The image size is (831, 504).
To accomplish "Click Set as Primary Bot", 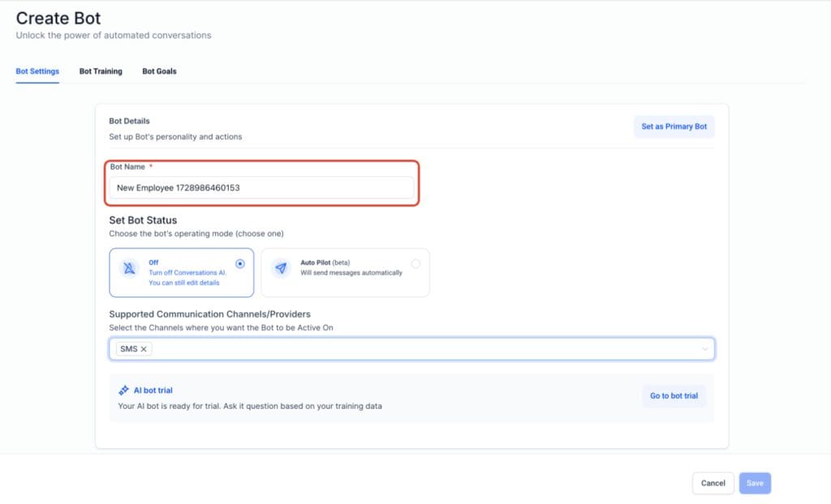I will pyautogui.click(x=674, y=127).
